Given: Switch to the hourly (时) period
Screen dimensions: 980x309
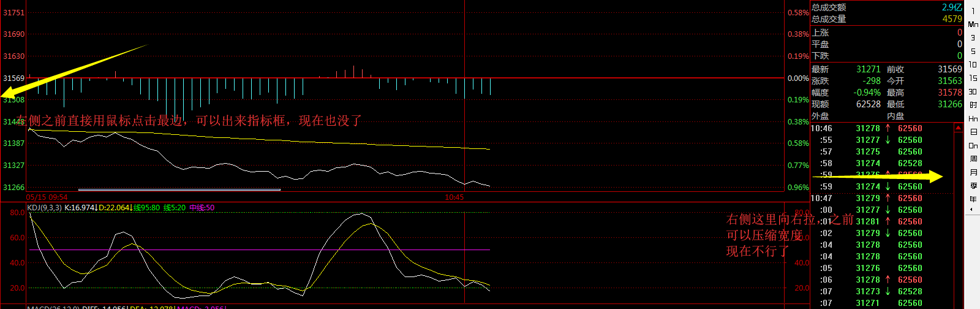Looking at the screenshot, I should pyautogui.click(x=973, y=105).
